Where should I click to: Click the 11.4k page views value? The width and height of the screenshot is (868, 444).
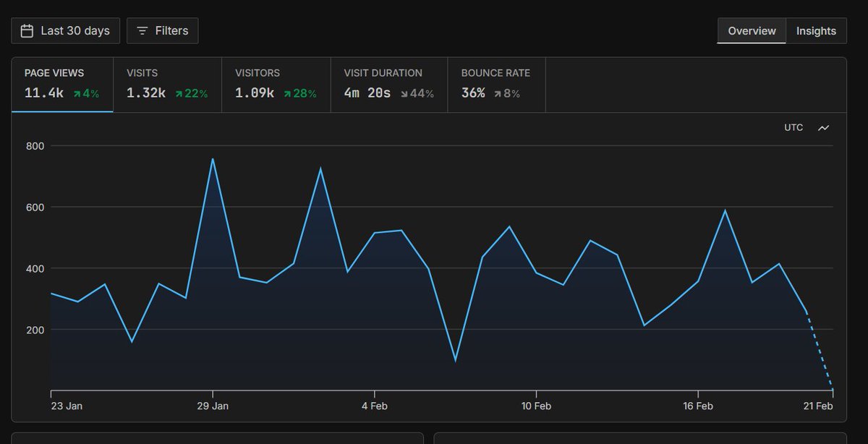(x=44, y=93)
